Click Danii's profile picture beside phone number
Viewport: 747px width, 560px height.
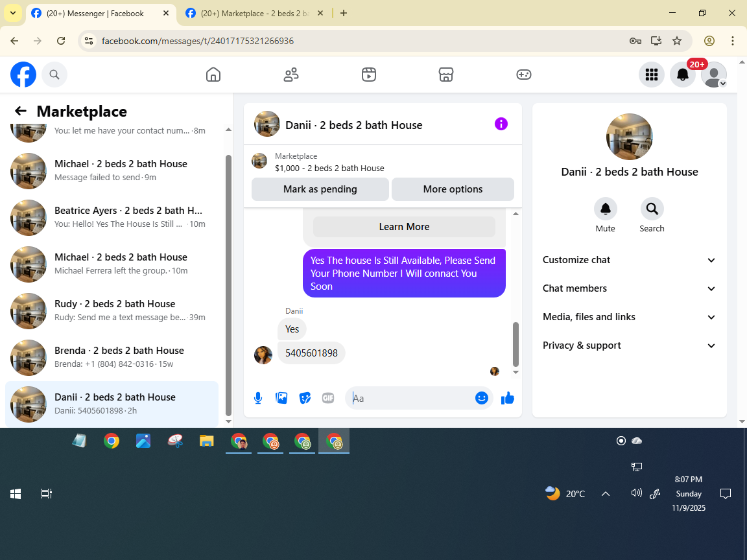click(x=263, y=355)
